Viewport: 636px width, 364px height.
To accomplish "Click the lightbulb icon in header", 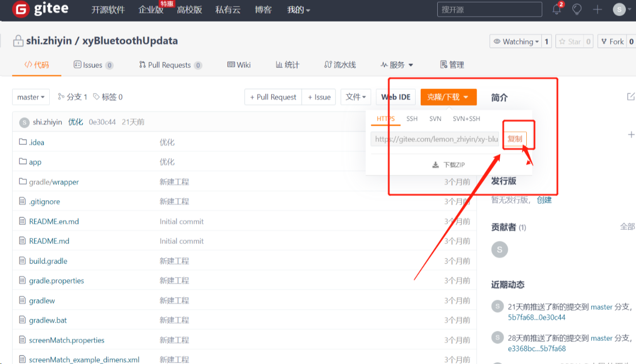I will tap(577, 10).
